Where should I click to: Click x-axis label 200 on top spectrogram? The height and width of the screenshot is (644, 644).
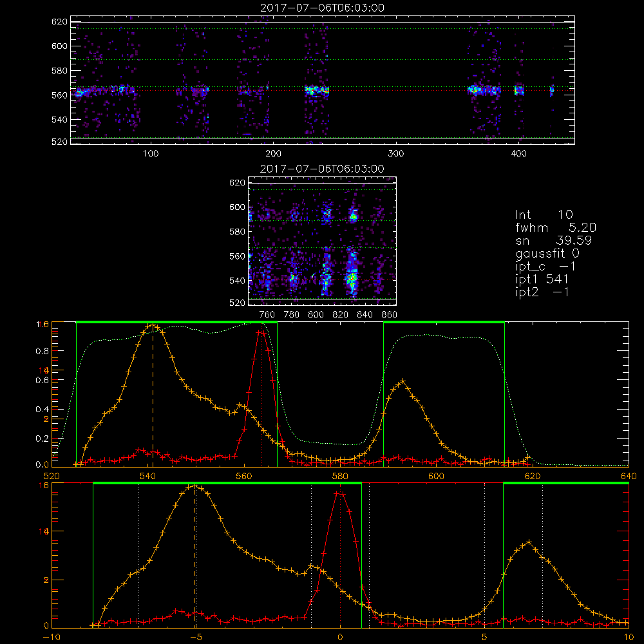click(x=273, y=154)
